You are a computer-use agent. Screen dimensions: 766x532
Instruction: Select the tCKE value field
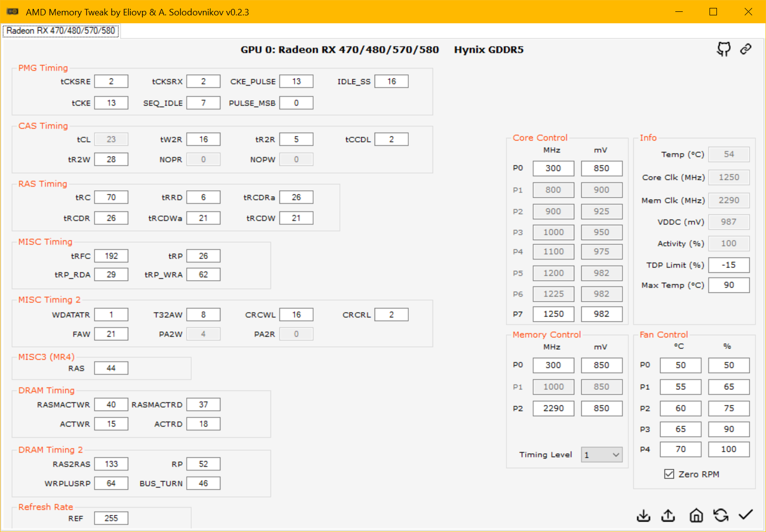[111, 103]
